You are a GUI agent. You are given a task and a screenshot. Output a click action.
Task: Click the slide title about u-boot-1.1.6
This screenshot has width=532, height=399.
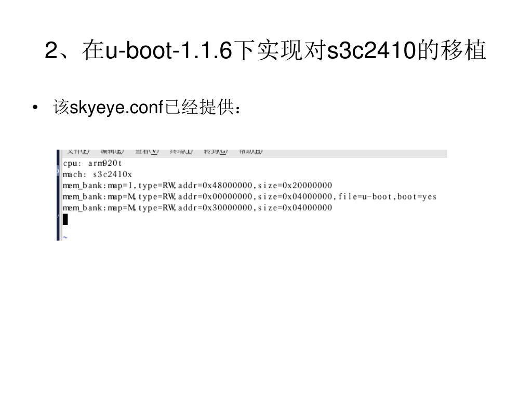265,50
